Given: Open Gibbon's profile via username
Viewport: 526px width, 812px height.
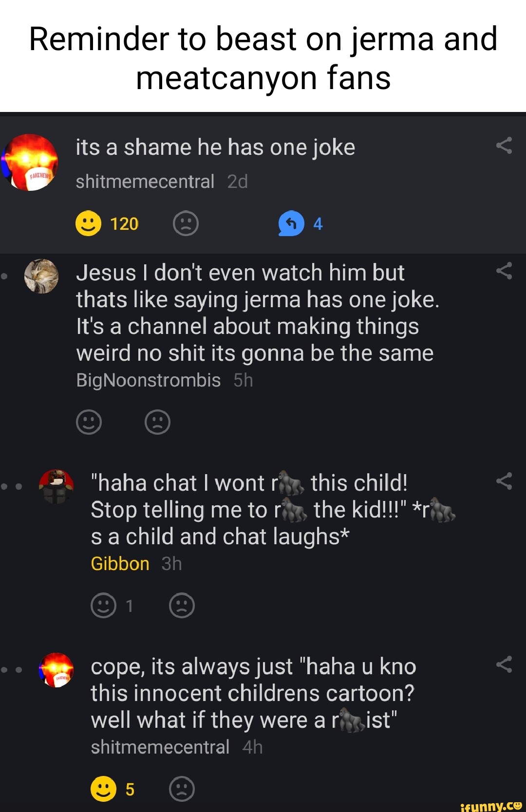Looking at the screenshot, I should (x=120, y=564).
